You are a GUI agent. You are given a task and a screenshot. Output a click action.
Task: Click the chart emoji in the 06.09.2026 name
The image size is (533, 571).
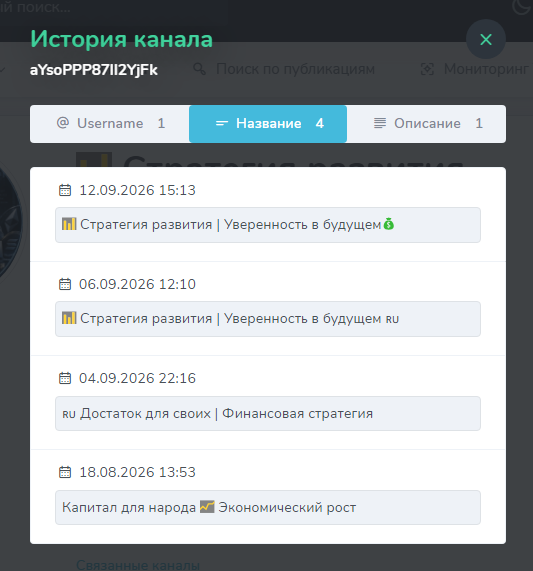pyautogui.click(x=69, y=318)
